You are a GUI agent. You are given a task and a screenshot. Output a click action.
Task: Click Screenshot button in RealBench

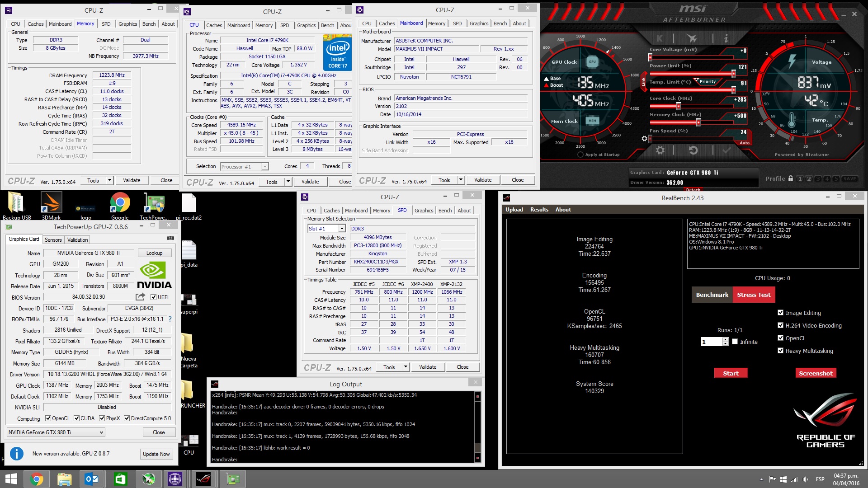coord(816,373)
